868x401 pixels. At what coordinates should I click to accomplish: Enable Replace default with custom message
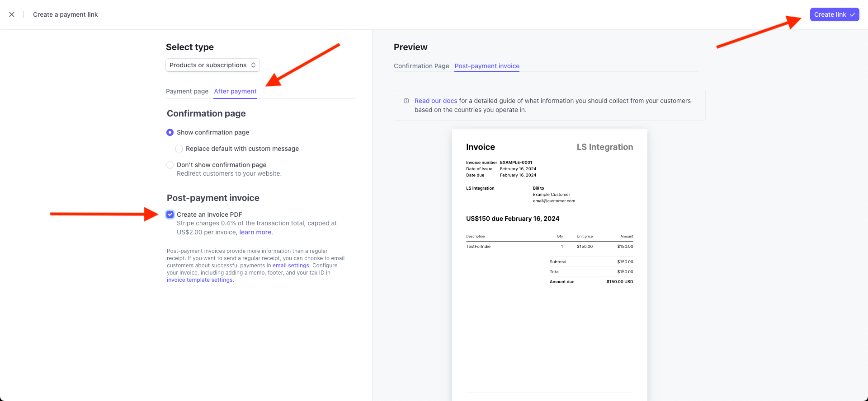point(179,149)
